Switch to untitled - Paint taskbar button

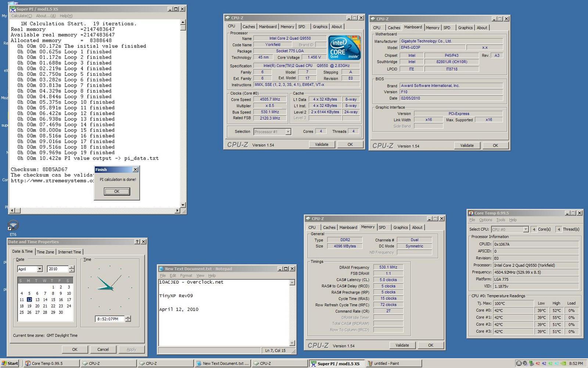coord(394,363)
